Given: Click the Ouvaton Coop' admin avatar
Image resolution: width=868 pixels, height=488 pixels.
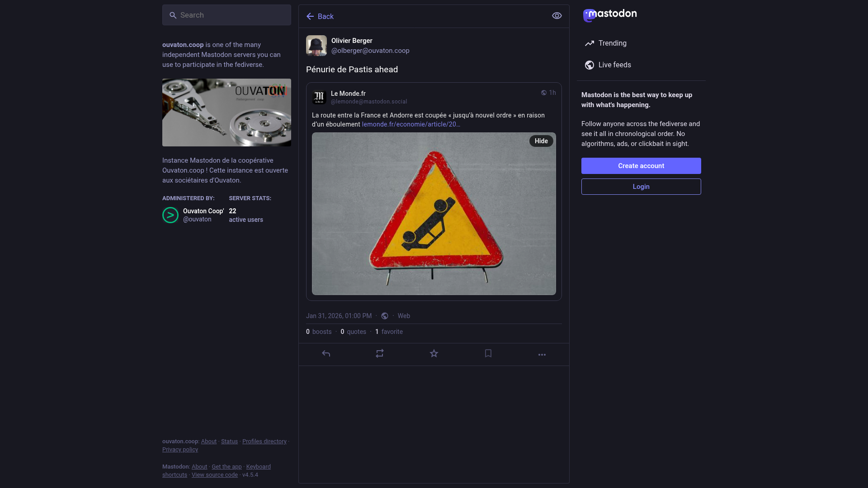Looking at the screenshot, I should 170,215.
